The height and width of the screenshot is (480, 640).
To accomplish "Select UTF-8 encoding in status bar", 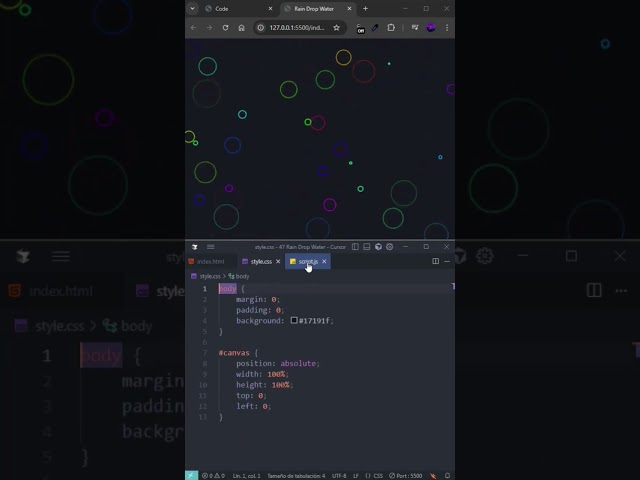I will [x=339, y=476].
